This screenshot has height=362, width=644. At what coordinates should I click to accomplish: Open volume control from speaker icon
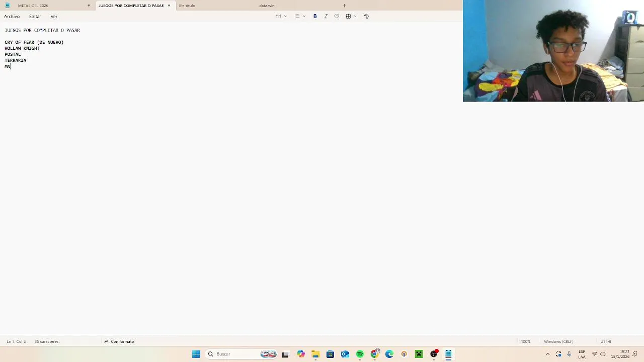(603, 354)
